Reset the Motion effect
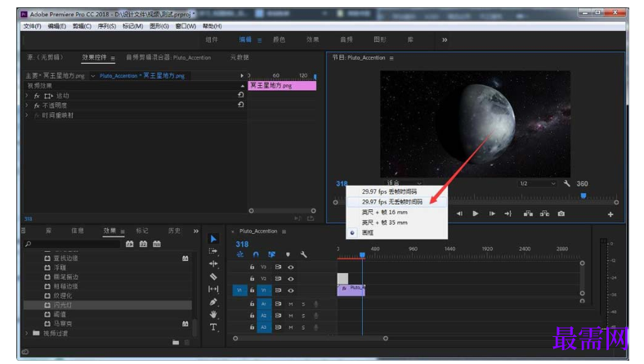This screenshot has height=364, width=644. (240, 95)
